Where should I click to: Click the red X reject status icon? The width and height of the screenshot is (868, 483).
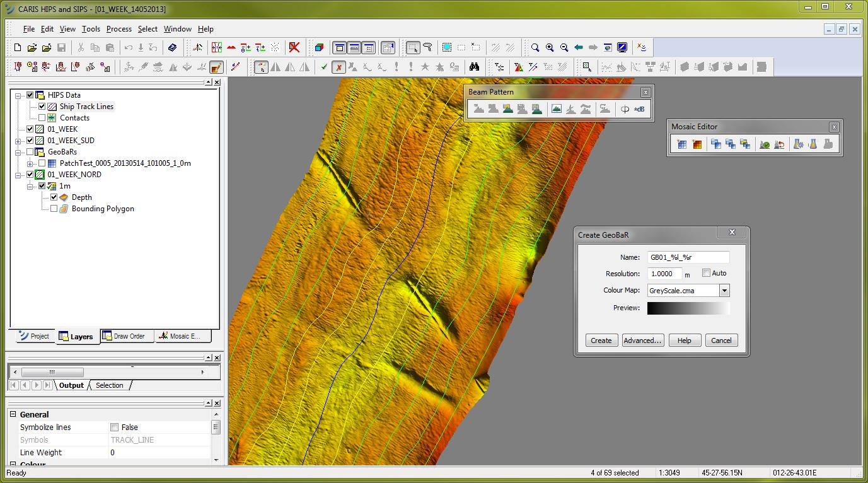click(339, 67)
